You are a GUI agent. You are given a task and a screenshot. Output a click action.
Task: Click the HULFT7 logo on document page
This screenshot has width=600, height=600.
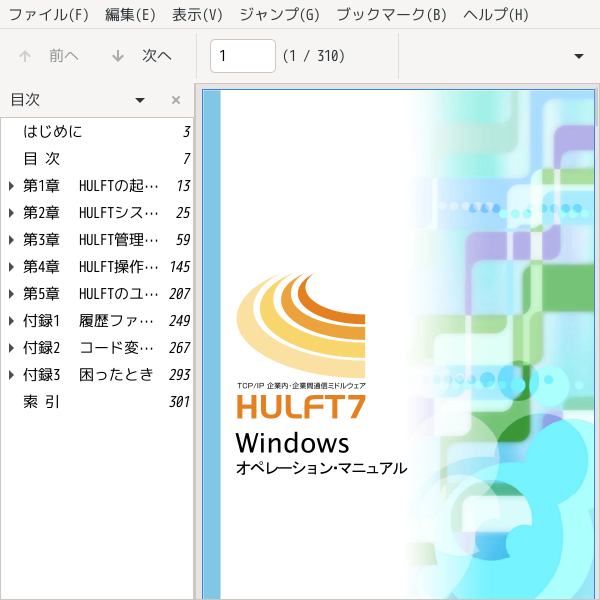[x=302, y=406]
